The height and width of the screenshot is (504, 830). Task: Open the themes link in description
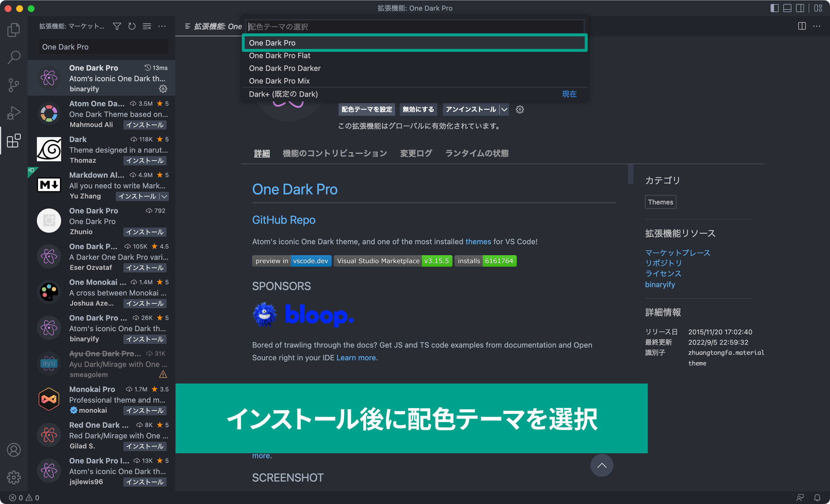coord(478,241)
